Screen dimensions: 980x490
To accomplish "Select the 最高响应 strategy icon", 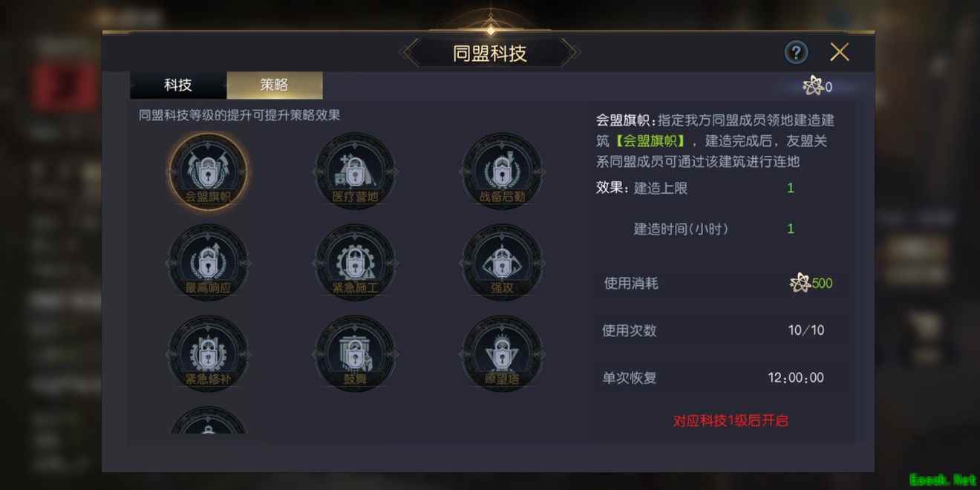I will pos(208,262).
